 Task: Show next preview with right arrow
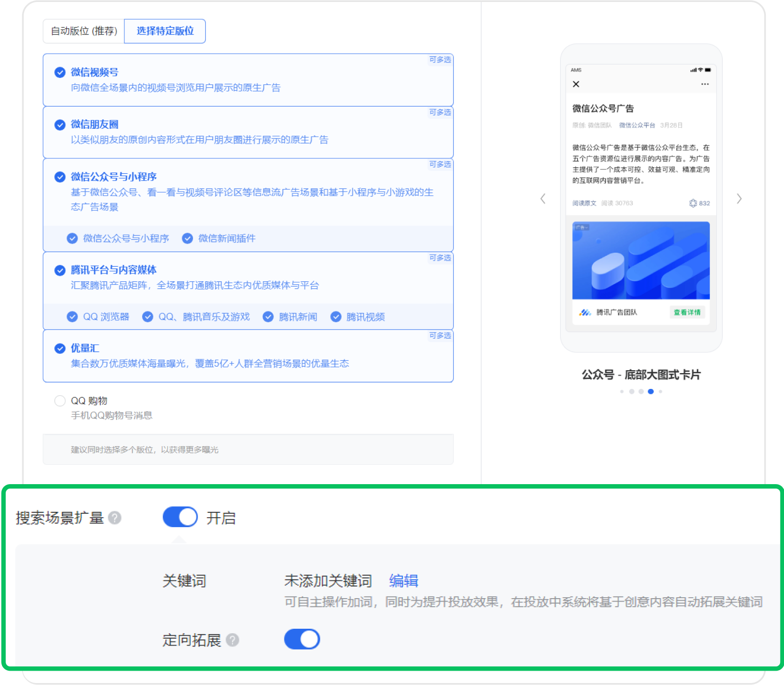(739, 199)
